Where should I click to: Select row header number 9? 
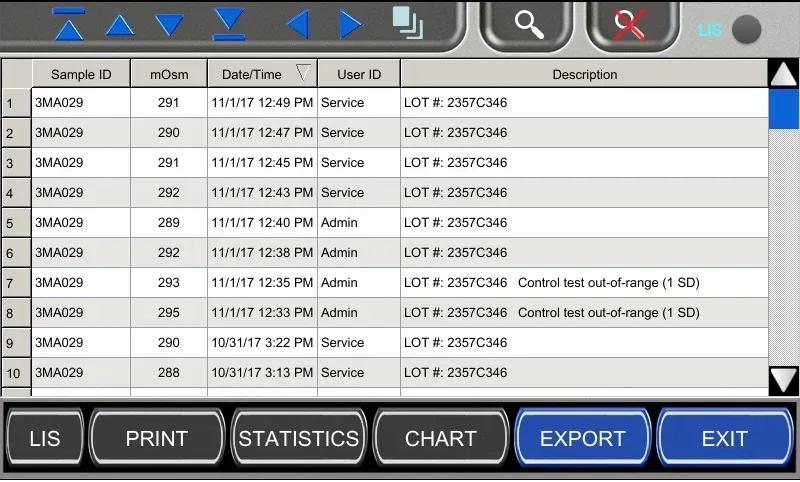pyautogui.click(x=16, y=343)
